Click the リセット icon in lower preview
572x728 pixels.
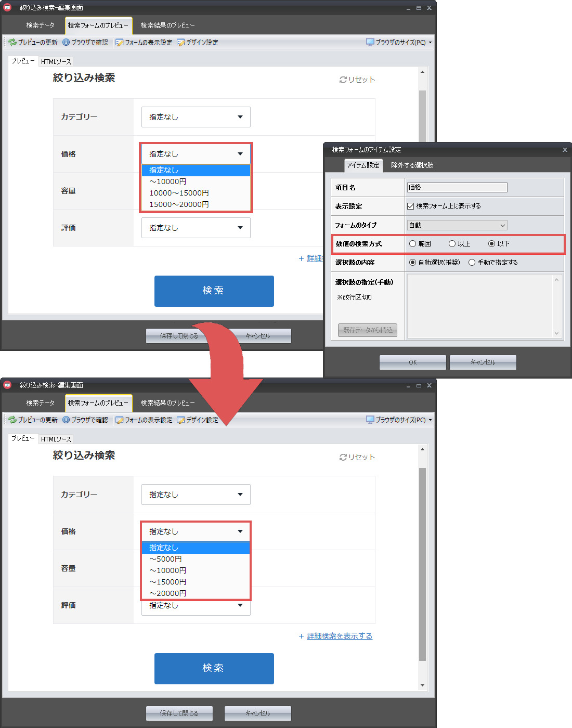[343, 457]
